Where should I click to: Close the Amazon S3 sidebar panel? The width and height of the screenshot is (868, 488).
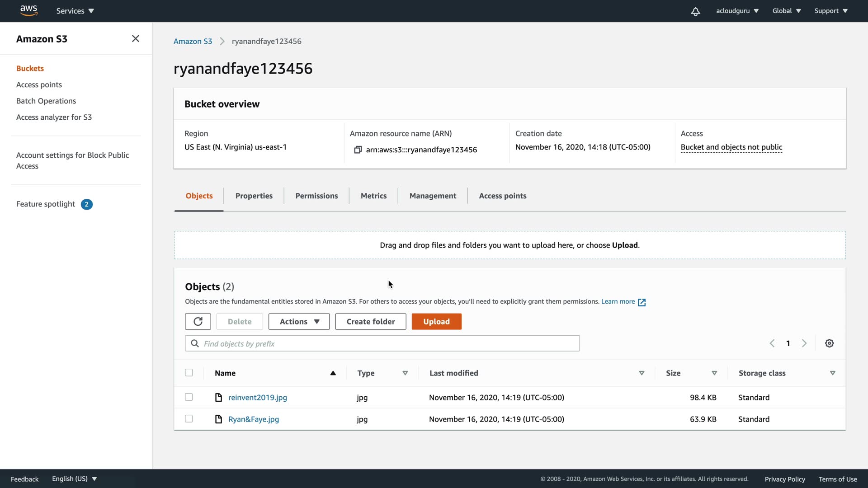(x=135, y=39)
